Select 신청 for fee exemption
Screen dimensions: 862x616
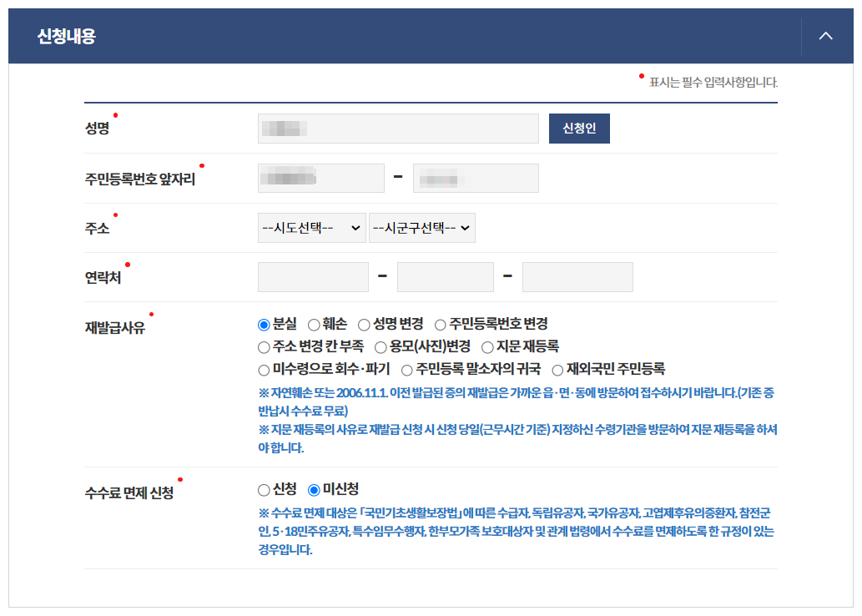[x=264, y=489]
